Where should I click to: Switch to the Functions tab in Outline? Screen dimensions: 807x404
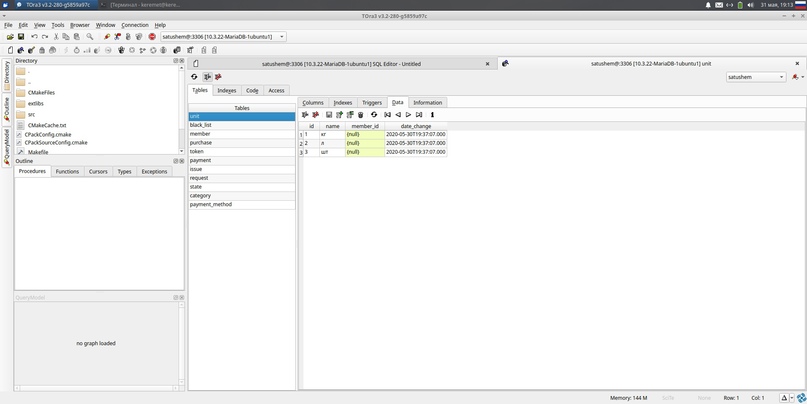[x=67, y=171]
